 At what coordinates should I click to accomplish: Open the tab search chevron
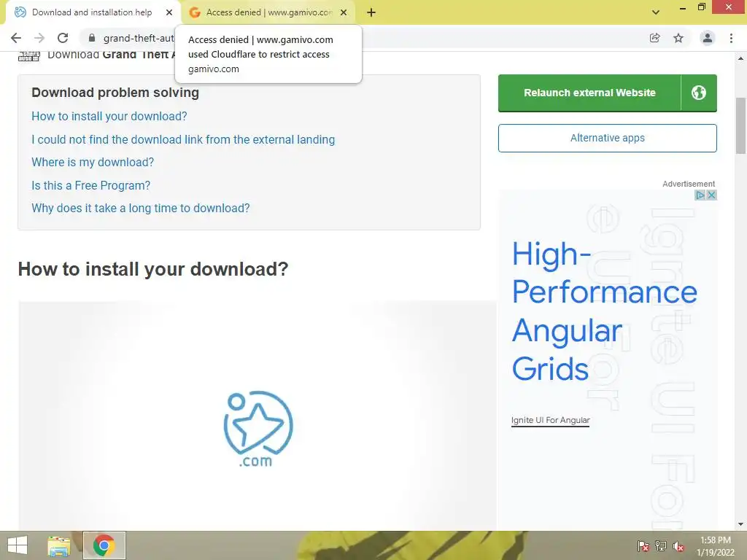(656, 12)
